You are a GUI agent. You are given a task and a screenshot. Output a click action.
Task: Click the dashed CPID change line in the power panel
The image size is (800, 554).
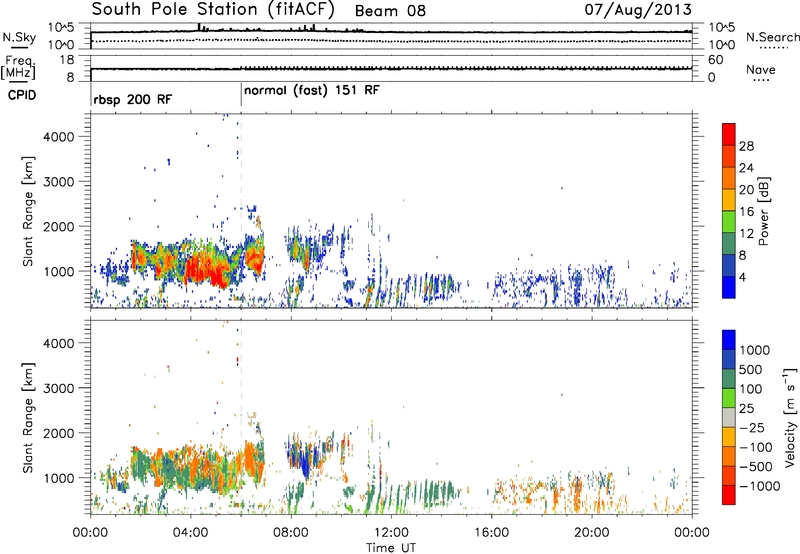[x=241, y=209]
